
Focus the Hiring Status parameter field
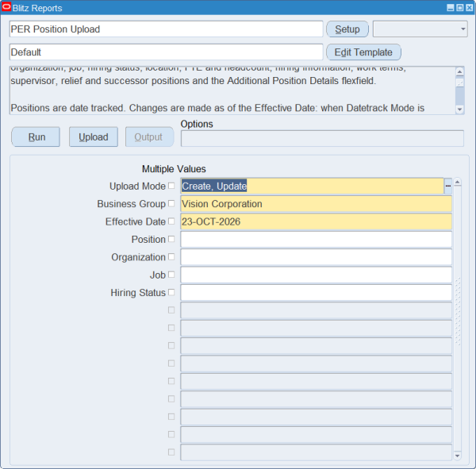click(x=316, y=293)
